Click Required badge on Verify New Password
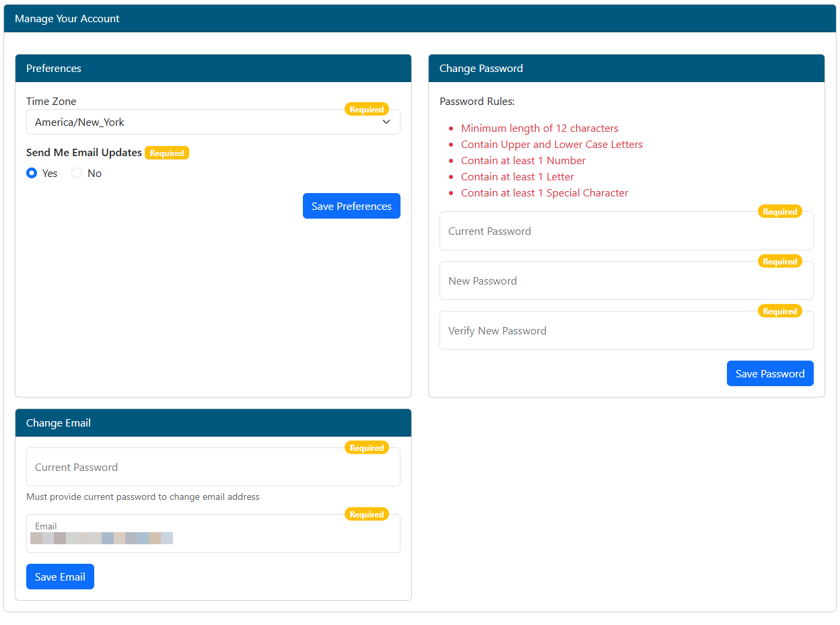Image resolution: width=840 pixels, height=625 pixels. 779,311
